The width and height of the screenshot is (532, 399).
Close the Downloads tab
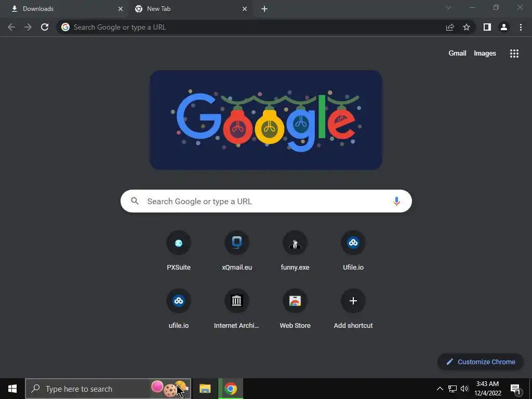(121, 9)
